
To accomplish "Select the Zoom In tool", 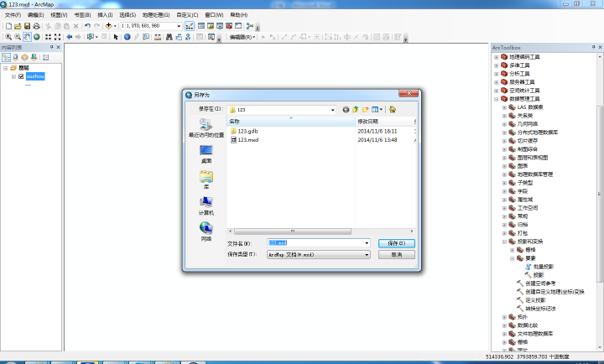I will coord(8,37).
